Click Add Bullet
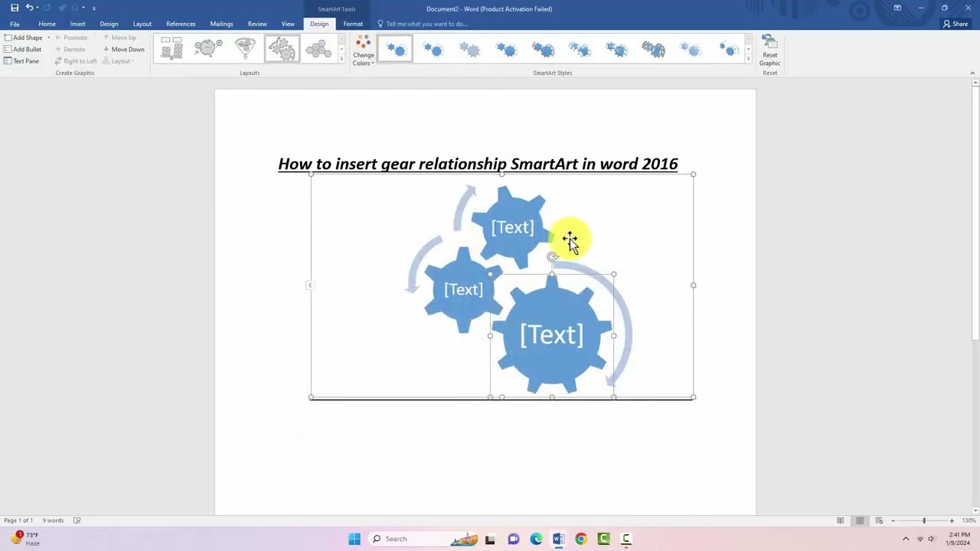Image resolution: width=980 pixels, height=551 pixels. 22,49
